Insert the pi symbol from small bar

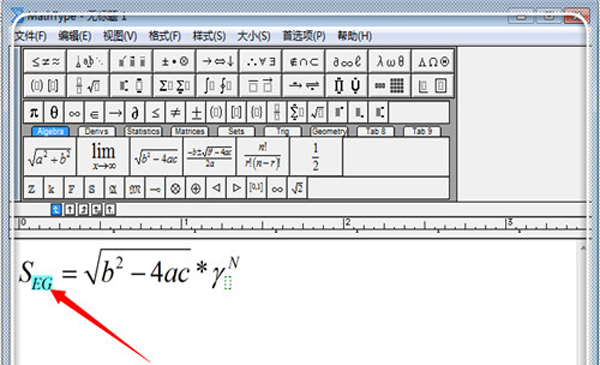(x=34, y=112)
